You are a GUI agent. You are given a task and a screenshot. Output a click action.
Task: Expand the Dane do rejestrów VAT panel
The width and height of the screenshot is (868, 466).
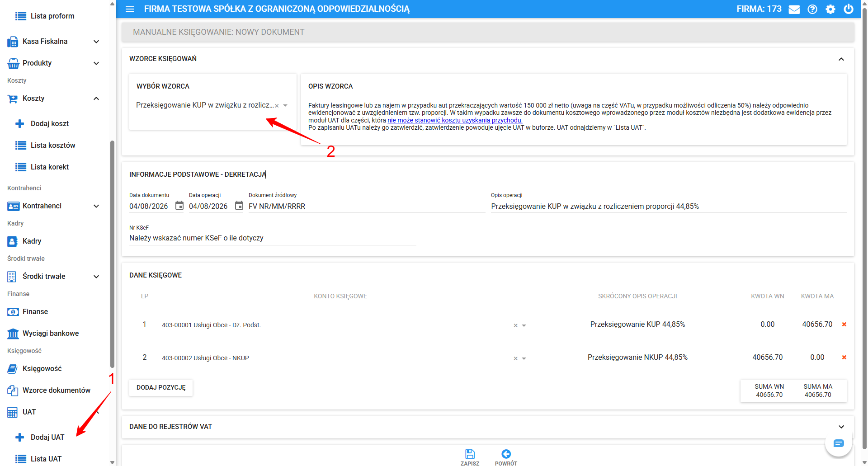[841, 427]
